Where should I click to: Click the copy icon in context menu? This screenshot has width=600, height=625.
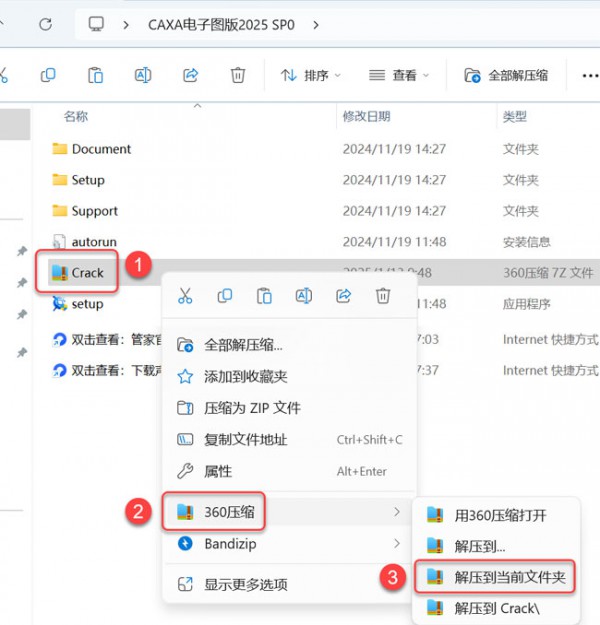pyautogui.click(x=224, y=296)
